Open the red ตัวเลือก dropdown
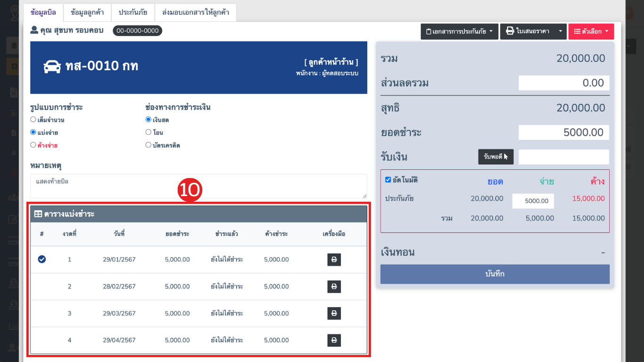 click(x=591, y=32)
